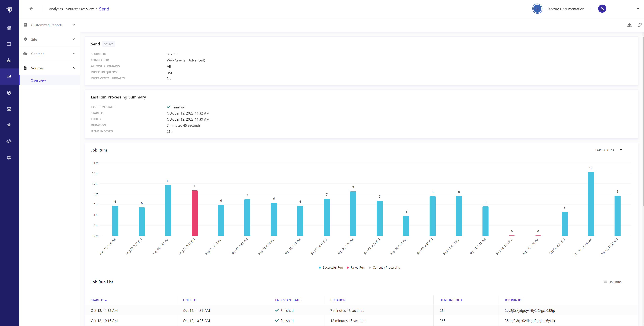Viewport: 644px width, 326px height.
Task: Select job run ID 2ey2j3xky6goy4rtly2r2rgxz082jp
Action: (x=530, y=311)
